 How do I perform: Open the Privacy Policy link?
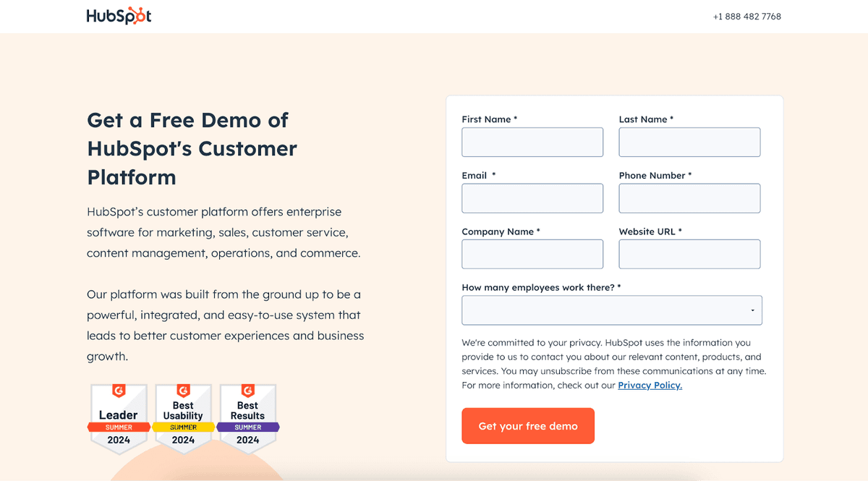[650, 386]
